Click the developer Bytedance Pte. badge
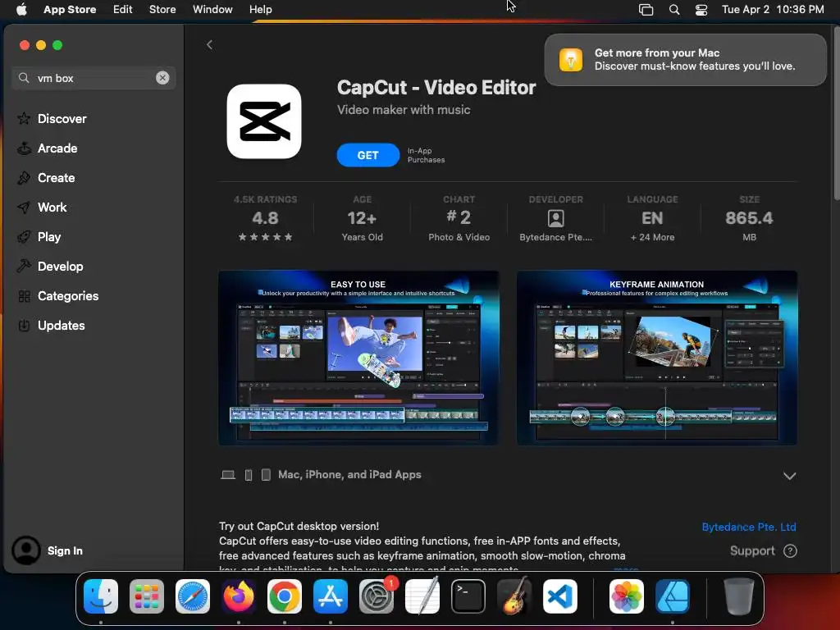 coord(555,219)
